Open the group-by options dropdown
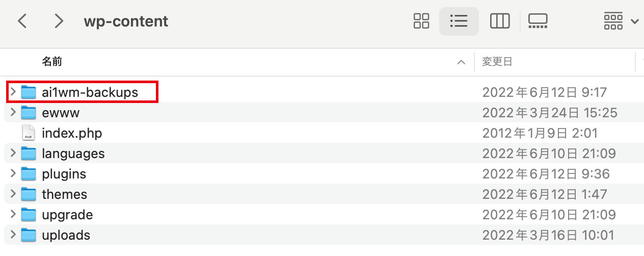 pos(621,21)
